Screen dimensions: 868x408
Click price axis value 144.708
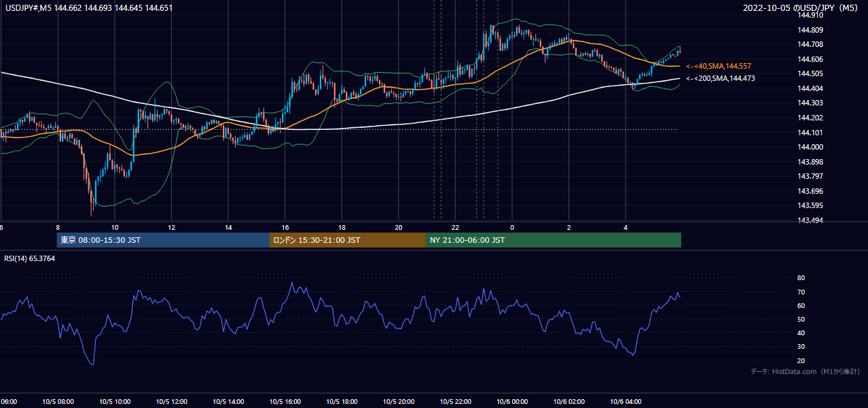(810, 44)
